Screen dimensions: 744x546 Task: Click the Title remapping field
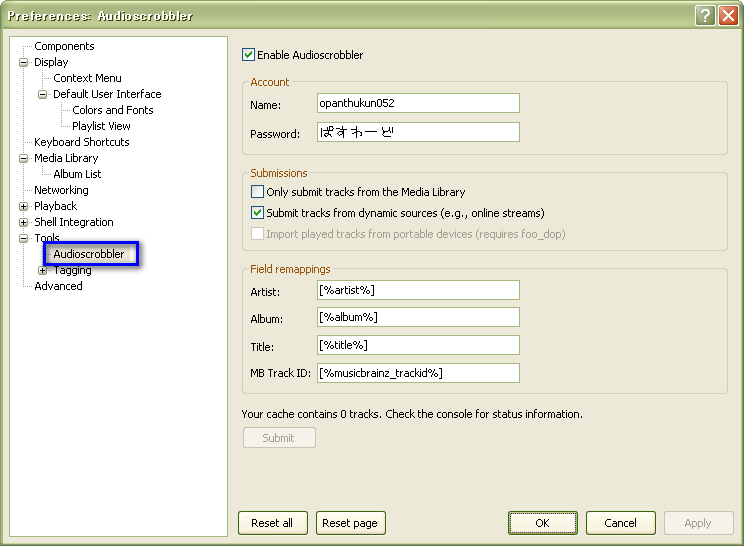pos(418,345)
